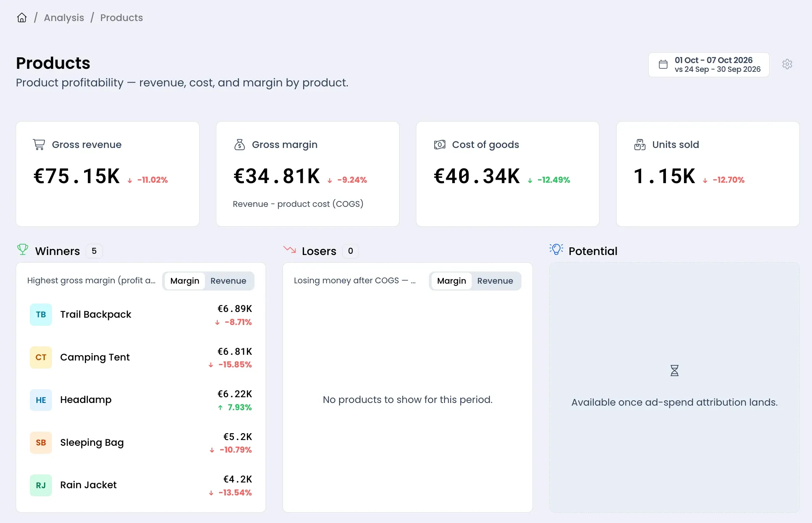Switch Winners view to Revenue

(228, 281)
